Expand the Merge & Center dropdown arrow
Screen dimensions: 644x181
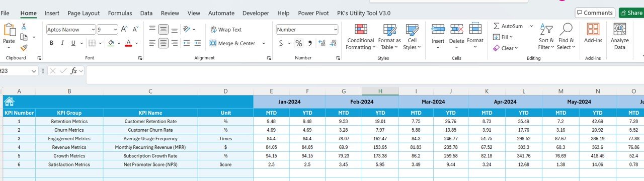pyautogui.click(x=264, y=44)
